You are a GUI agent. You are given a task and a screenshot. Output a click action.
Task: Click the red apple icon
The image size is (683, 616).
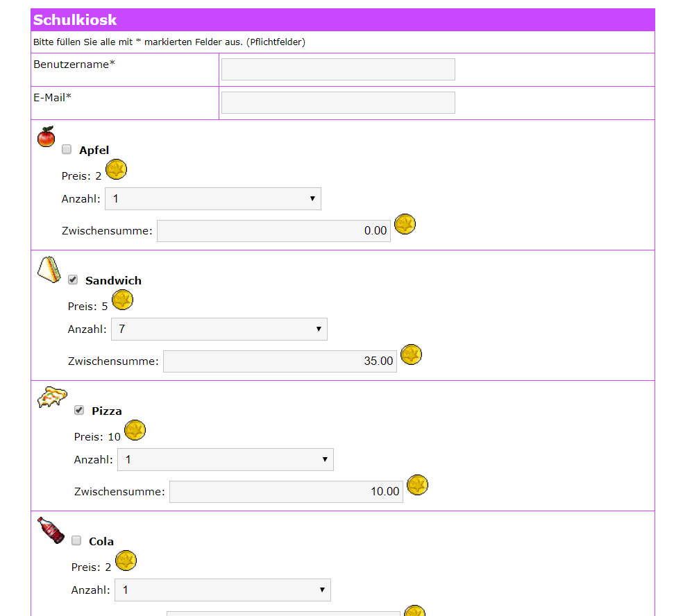point(47,137)
